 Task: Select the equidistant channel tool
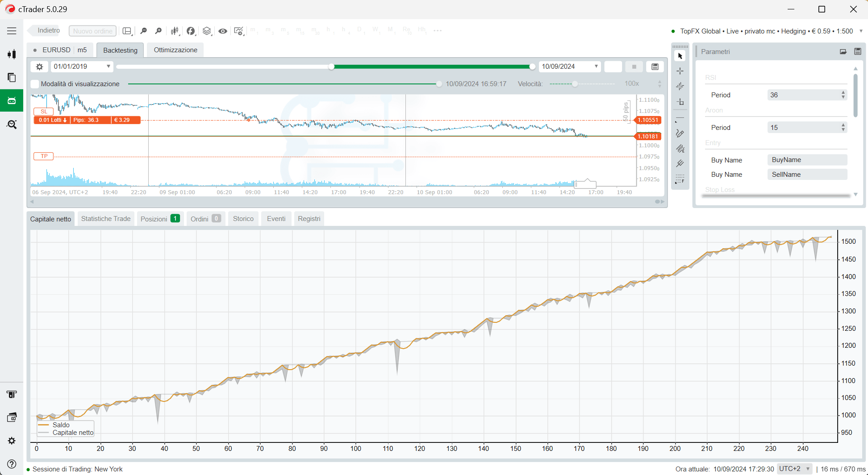(680, 149)
